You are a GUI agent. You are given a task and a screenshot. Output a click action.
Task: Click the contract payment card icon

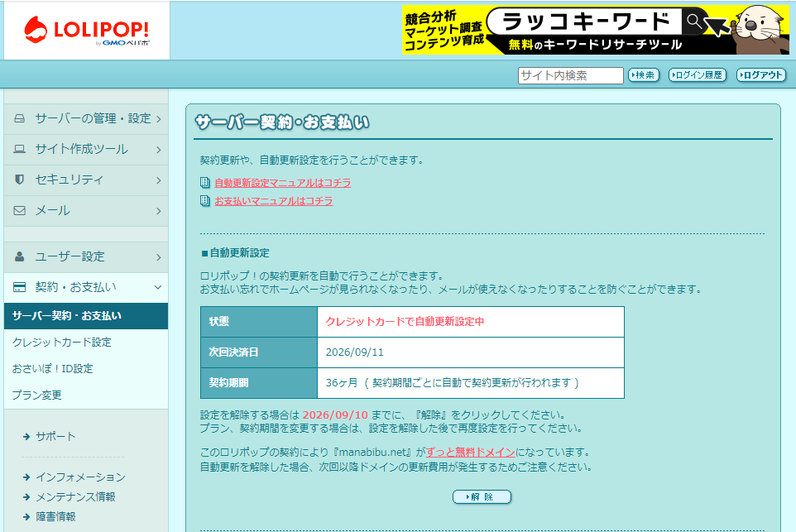[x=20, y=287]
